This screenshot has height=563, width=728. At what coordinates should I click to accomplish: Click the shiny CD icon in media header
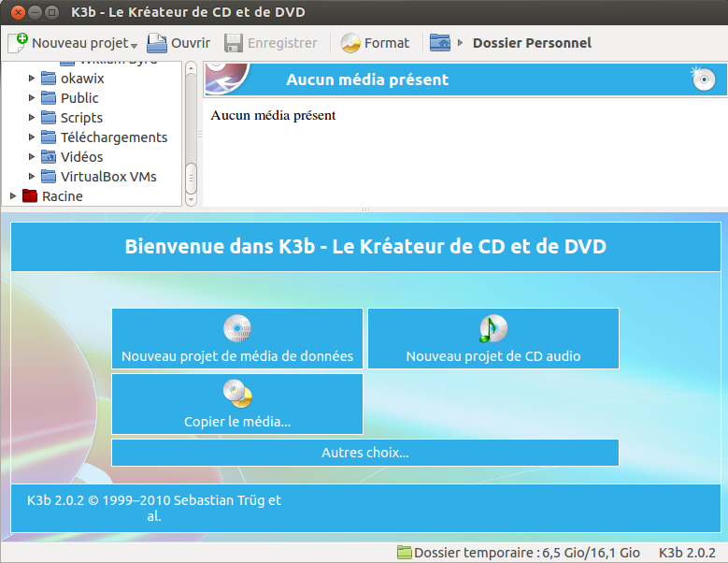[x=704, y=79]
